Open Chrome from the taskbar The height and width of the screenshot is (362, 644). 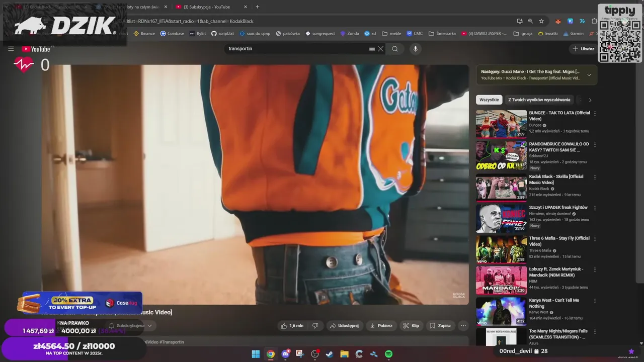tap(271, 354)
